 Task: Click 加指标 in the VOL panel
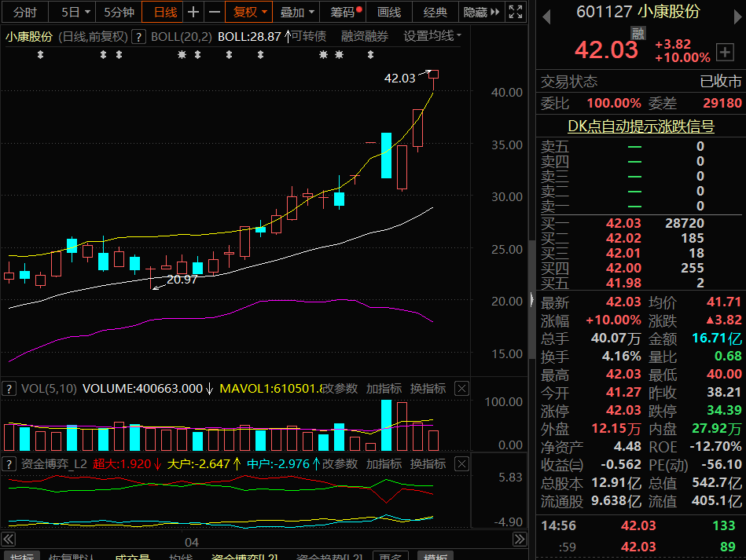click(384, 389)
